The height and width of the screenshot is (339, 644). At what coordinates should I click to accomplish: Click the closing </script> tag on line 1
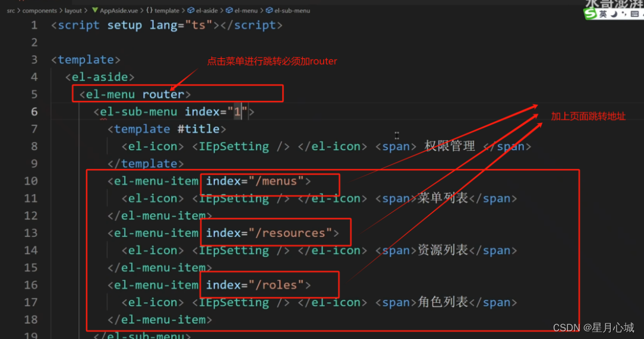click(251, 26)
